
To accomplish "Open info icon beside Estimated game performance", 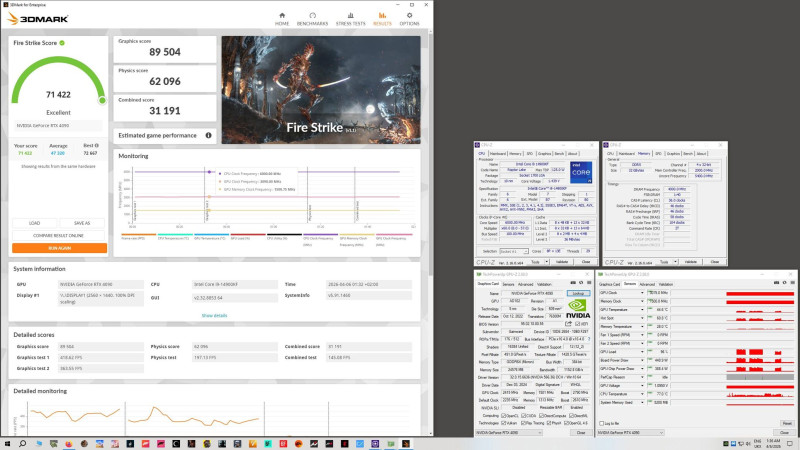I will pos(208,135).
